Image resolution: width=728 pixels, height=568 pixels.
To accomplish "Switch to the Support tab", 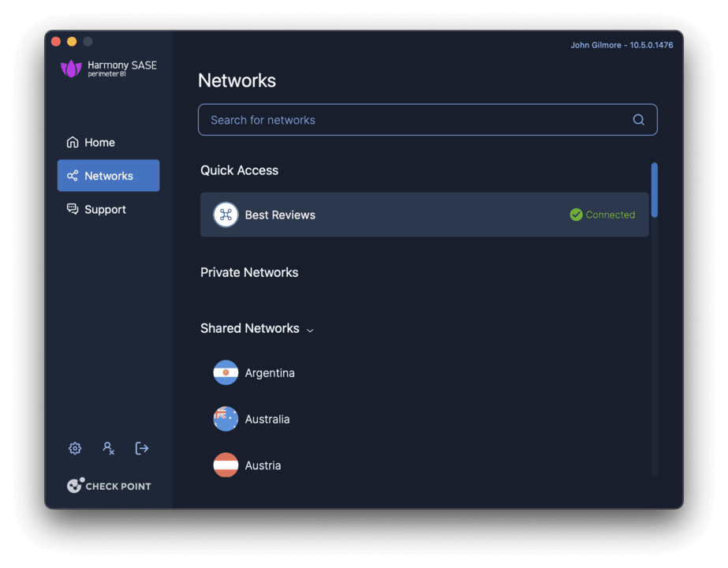I will [105, 209].
